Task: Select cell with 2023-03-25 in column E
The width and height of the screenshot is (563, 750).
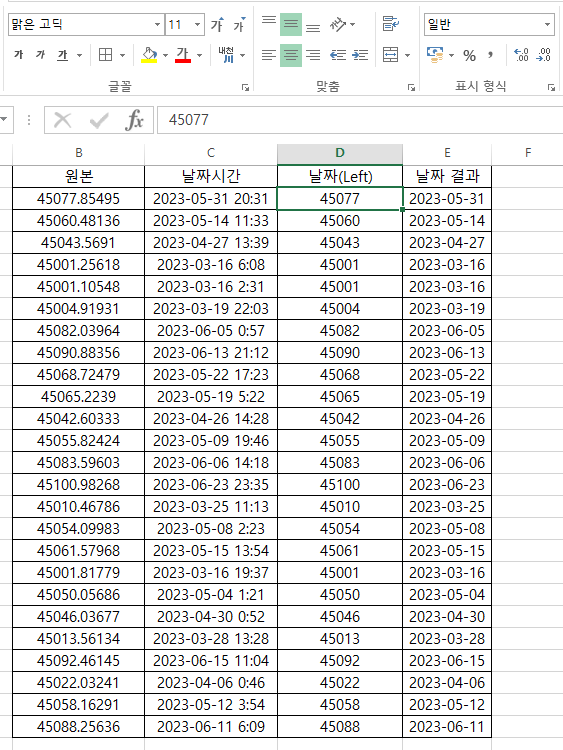Action: point(447,507)
